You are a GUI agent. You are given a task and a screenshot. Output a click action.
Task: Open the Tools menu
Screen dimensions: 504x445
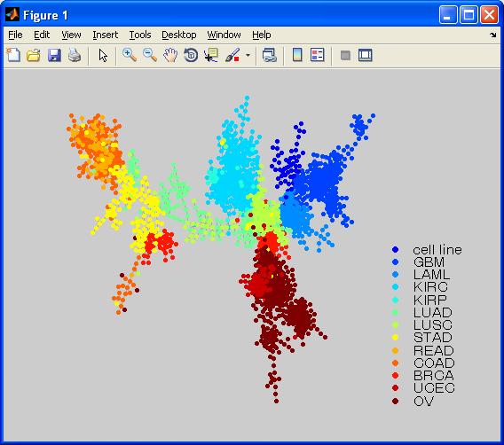coord(140,35)
